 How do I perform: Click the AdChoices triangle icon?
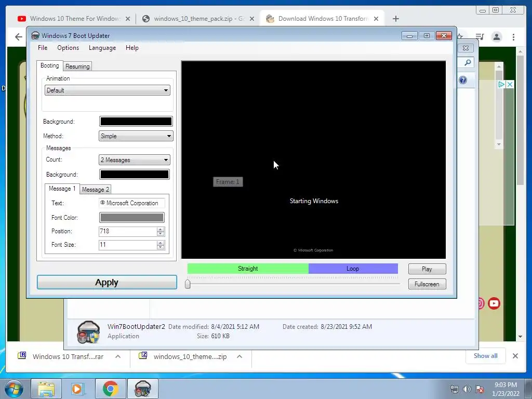(501, 84)
